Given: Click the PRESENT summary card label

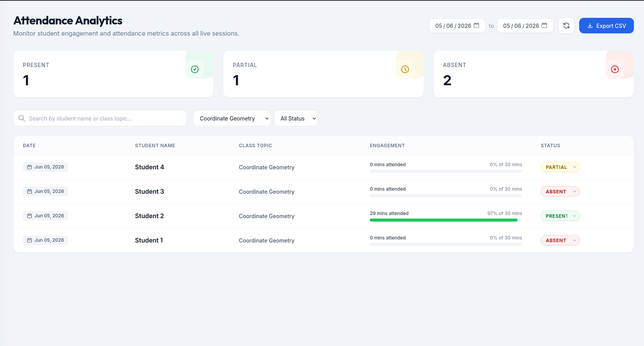Looking at the screenshot, I should pos(36,65).
